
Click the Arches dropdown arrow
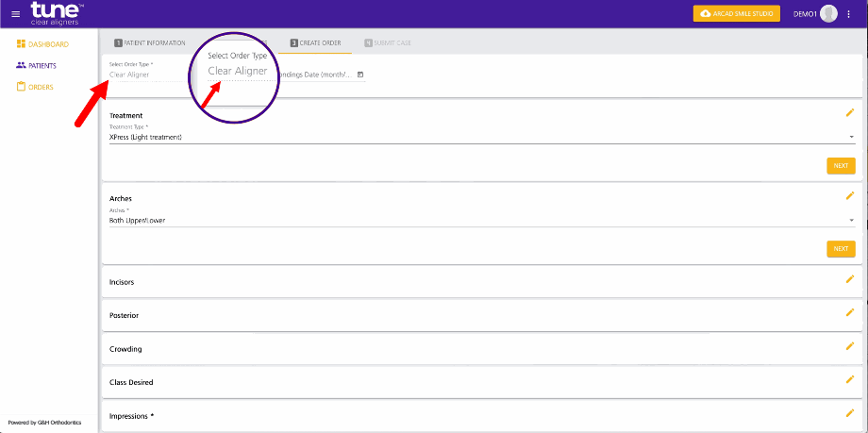click(851, 220)
